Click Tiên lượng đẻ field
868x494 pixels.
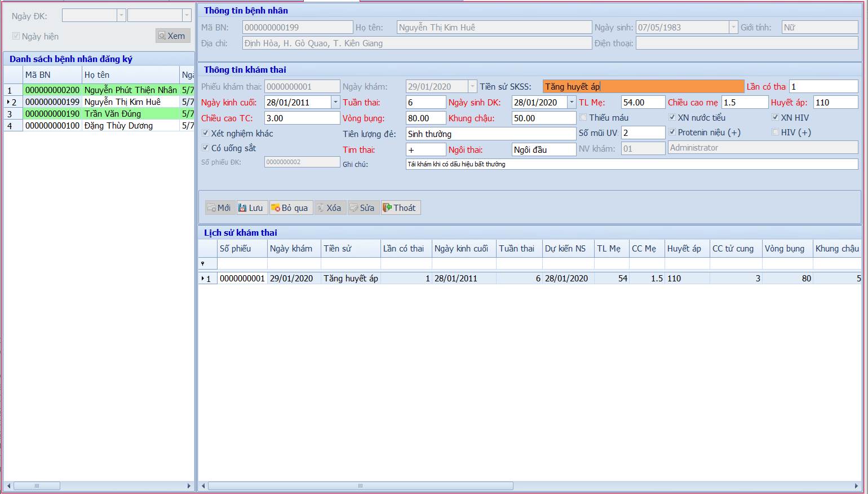coord(491,134)
